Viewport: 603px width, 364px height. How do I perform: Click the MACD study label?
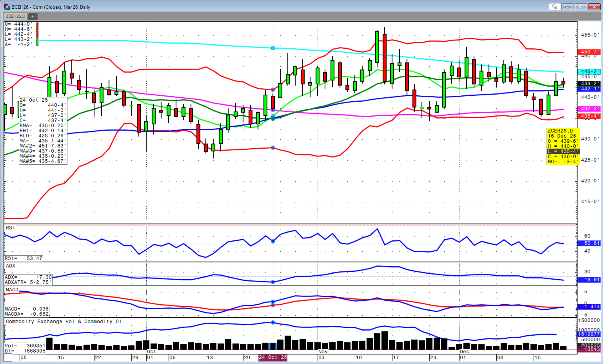pyautogui.click(x=12, y=290)
